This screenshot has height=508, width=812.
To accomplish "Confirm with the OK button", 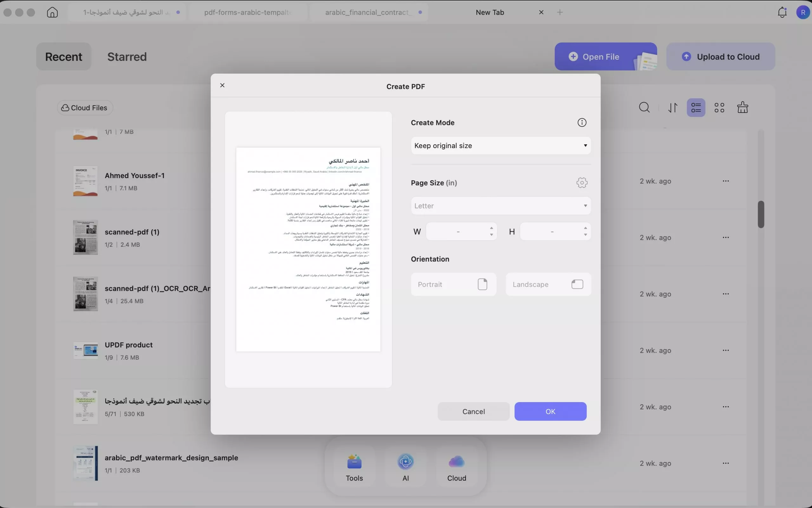I will tap(550, 411).
